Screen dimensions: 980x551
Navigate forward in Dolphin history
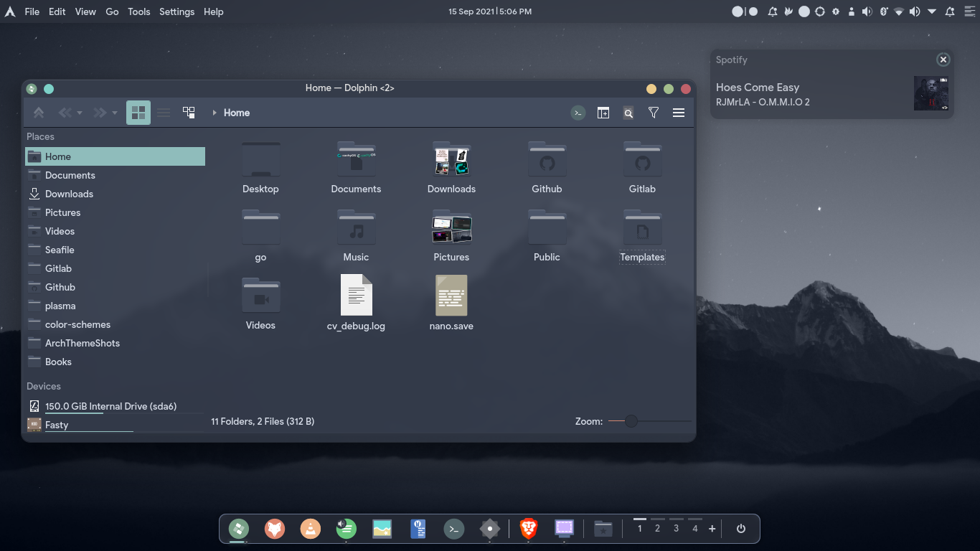click(100, 113)
